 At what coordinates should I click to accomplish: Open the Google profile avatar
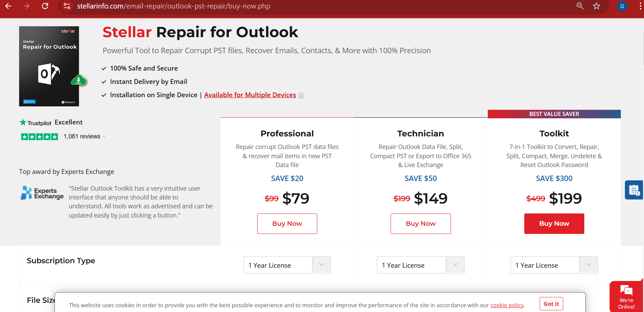pyautogui.click(x=622, y=6)
